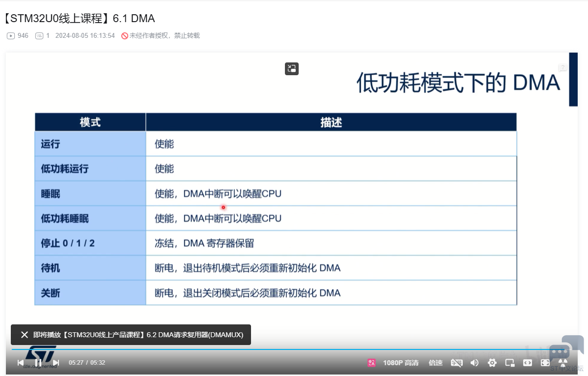Viewport: 588px width, 376px height.
Task: Click the publish date 2024-08-05 16:13:54
Action: pos(85,36)
